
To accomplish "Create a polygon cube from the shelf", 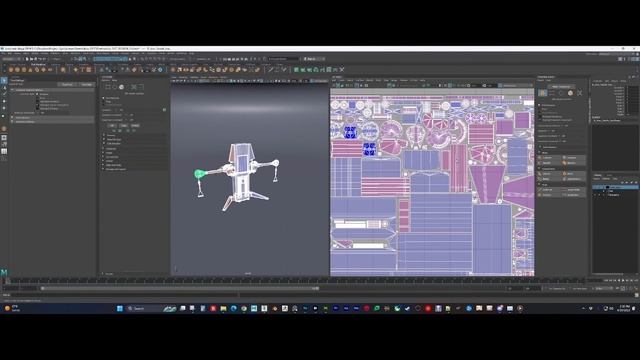I will (x=18, y=70).
